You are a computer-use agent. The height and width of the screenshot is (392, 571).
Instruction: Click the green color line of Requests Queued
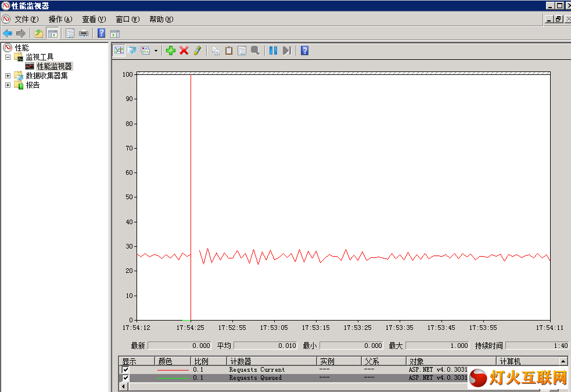coord(173,378)
